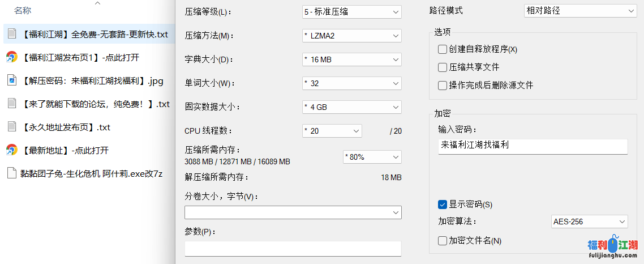The image size is (644, 264).
Task: Click Chrome icon of 【福利江湖发布页1】 shortcut
Action: (11, 57)
